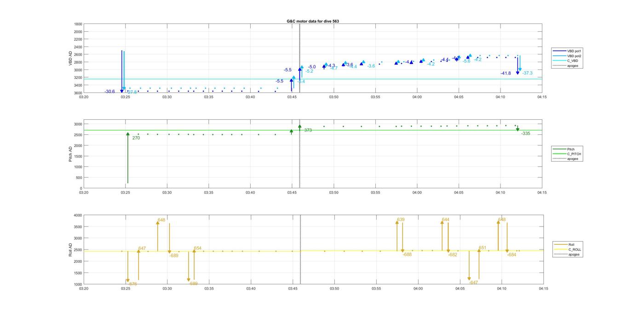Image resolution: width=644 pixels, height=319 pixels.
Task: Click the '-335' label in Pitch plot
Action: 526,133
